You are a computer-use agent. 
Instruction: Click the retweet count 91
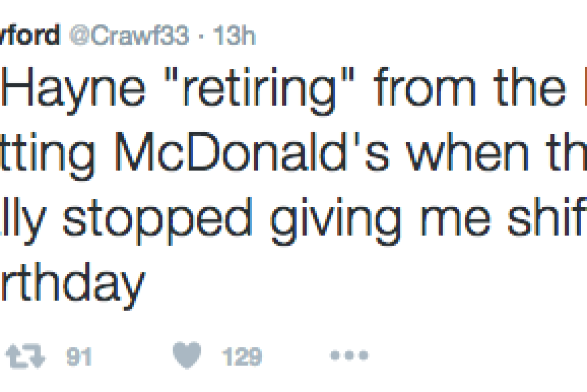(79, 357)
